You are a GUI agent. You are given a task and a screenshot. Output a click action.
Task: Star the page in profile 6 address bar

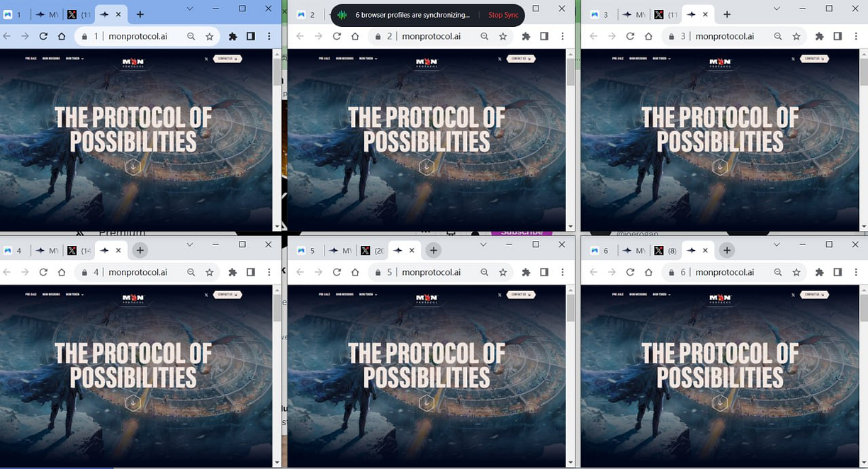tap(796, 272)
